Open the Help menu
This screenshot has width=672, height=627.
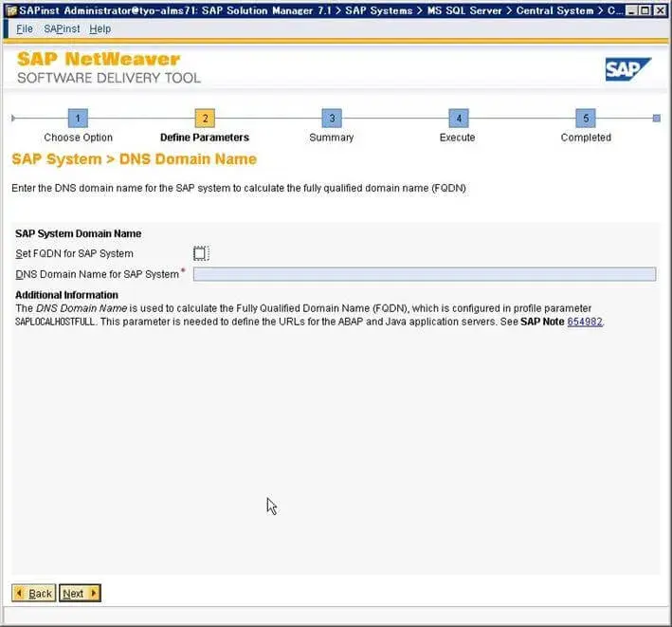pos(100,28)
